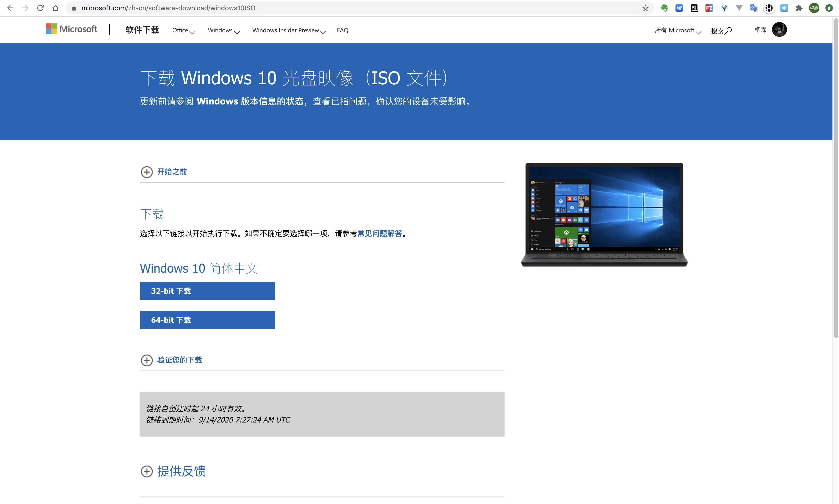The height and width of the screenshot is (504, 839).
Task: Open the Google Translate extension
Action: tap(754, 8)
